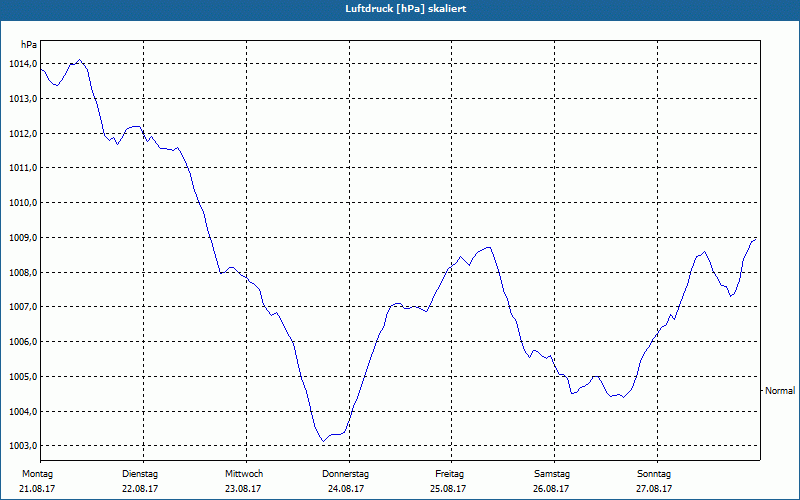Click the '1003,0' axis value
The width and height of the screenshot is (800, 500).
click(x=23, y=446)
